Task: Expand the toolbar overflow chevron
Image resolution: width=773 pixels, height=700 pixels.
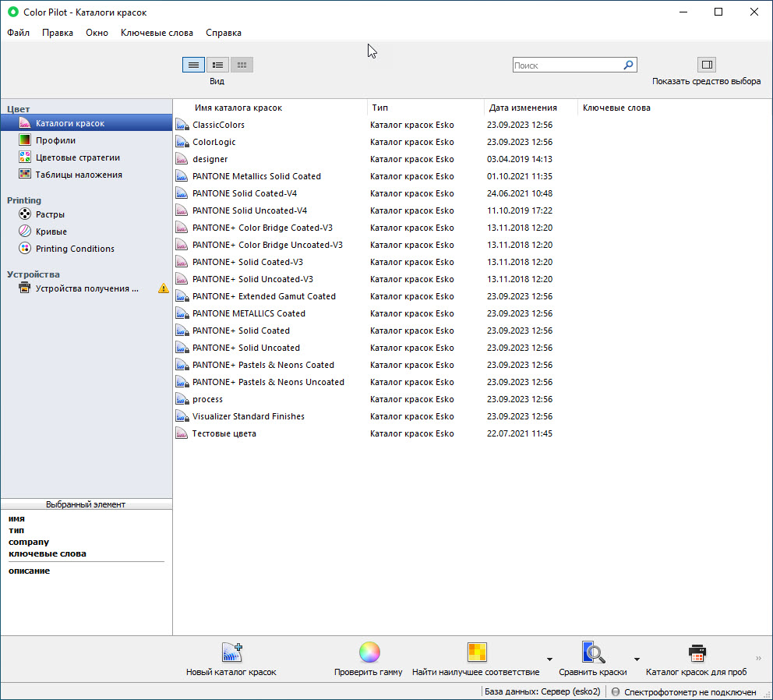Action: click(x=758, y=659)
